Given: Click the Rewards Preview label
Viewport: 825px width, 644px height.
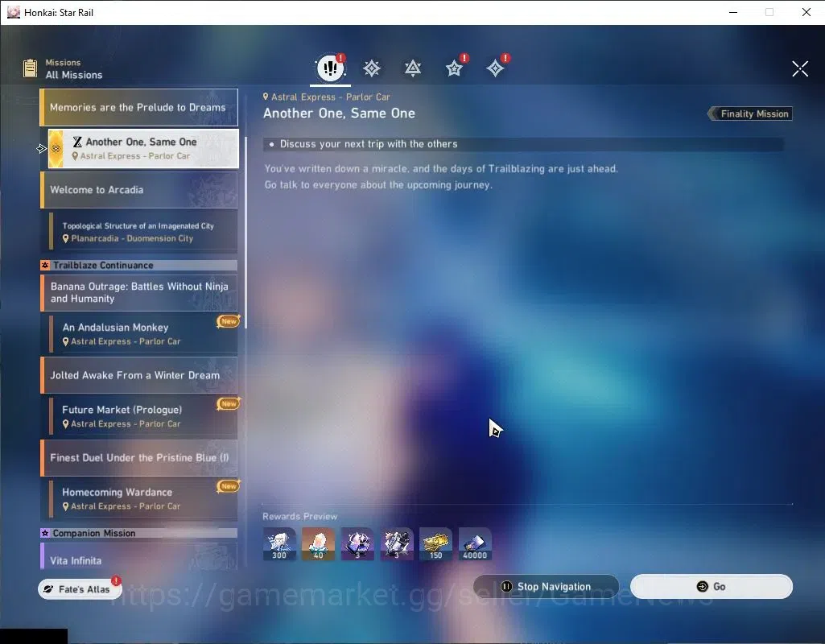Looking at the screenshot, I should [x=300, y=516].
